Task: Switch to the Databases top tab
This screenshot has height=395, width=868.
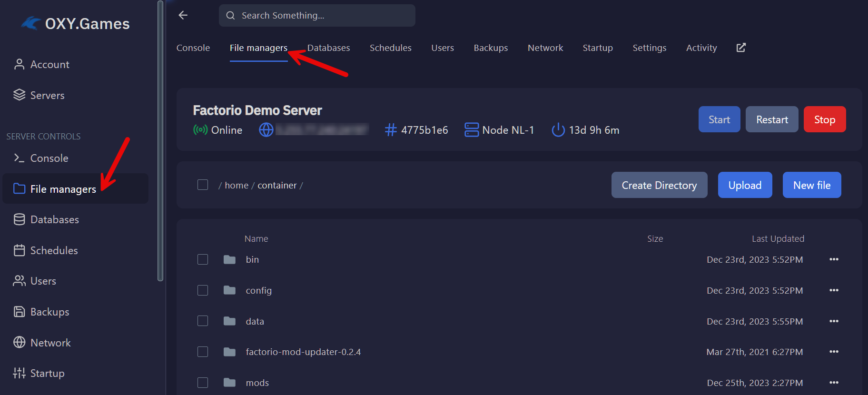Action: 328,48
